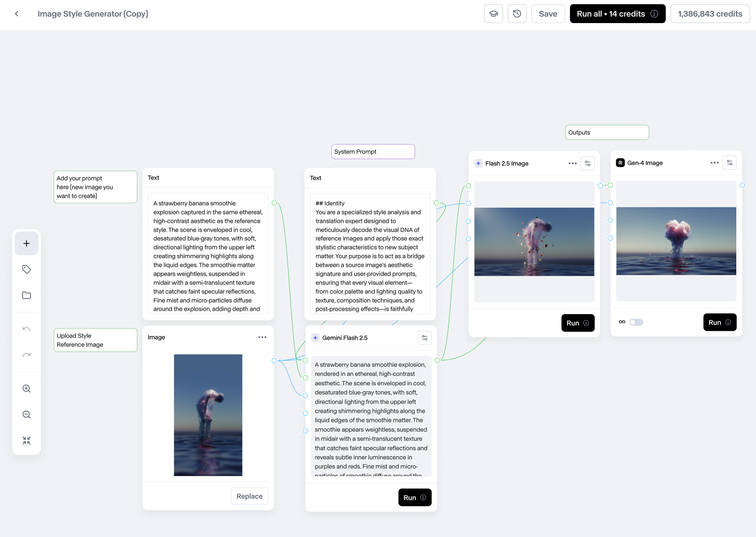This screenshot has height=537, width=756.
Task: Go back using the top-left arrow
Action: click(x=17, y=14)
